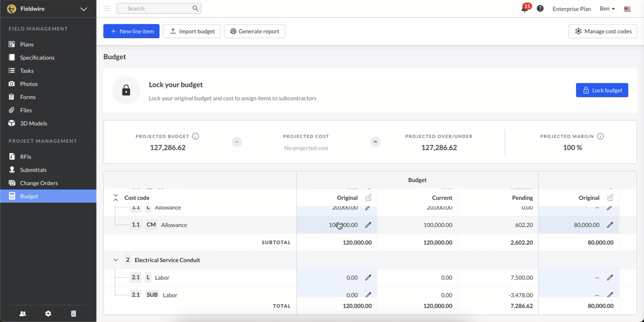Open the help question mark icon
This screenshot has width=644, height=322.
[x=540, y=8]
